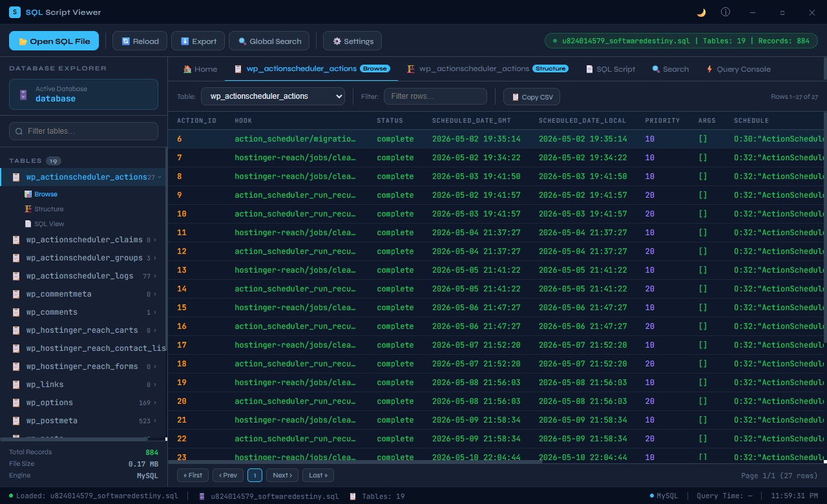Click the Open SQL File button
Image resolution: width=827 pixels, height=504 pixels.
[54, 41]
